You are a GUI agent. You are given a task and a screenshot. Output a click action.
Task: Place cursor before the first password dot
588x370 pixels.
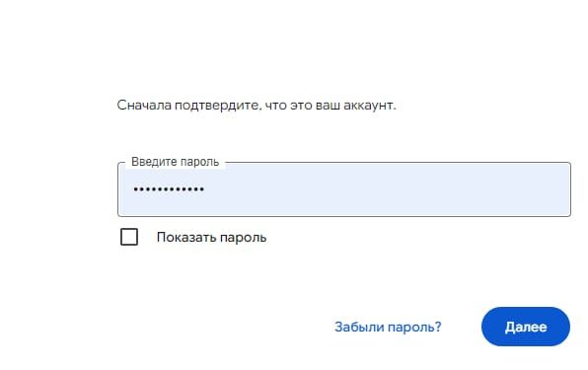tap(133, 189)
